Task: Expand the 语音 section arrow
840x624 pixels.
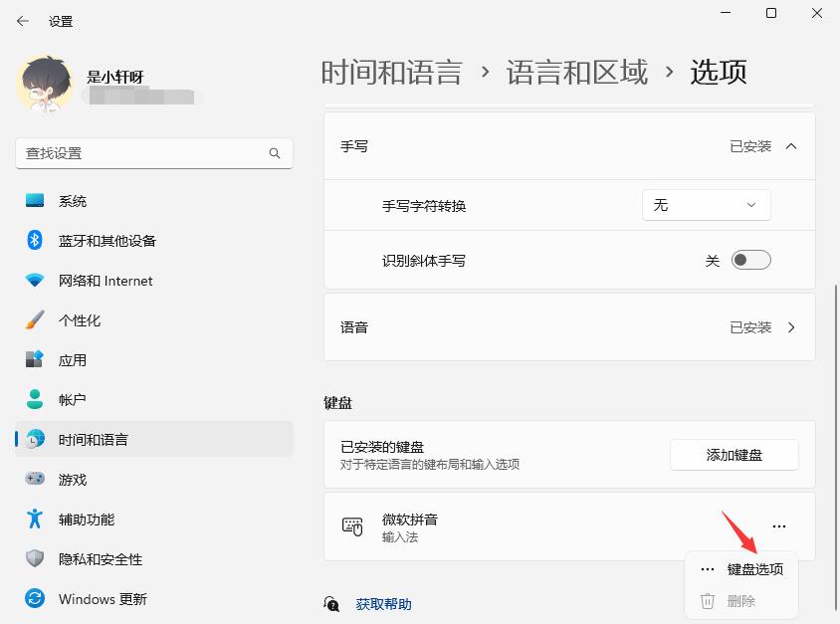Action: (x=791, y=327)
